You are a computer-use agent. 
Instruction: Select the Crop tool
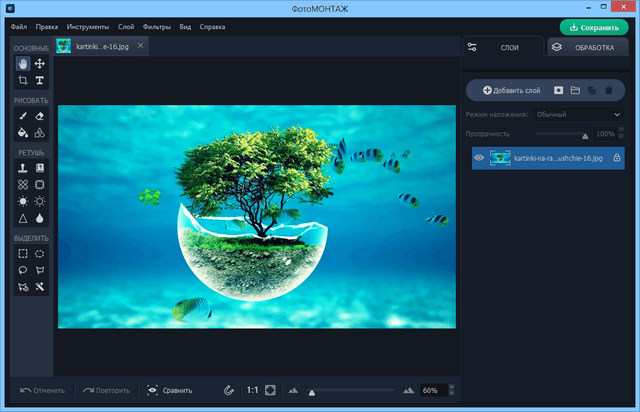point(23,80)
